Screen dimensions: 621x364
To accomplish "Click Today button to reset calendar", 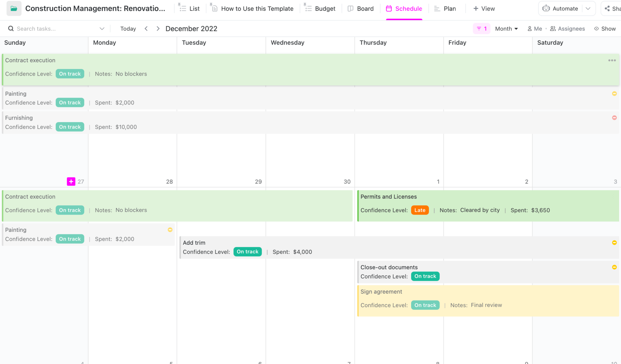I will pos(128,28).
